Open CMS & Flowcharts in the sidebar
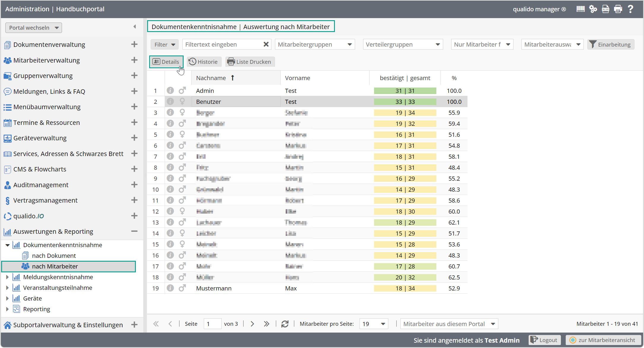 (40, 169)
